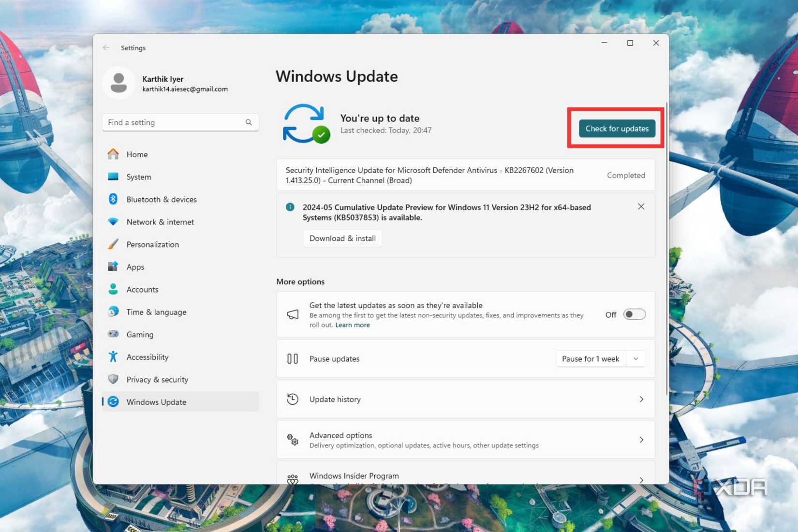Screen dimensions: 798x532
Task: Go to the Apps settings page
Action: [135, 267]
